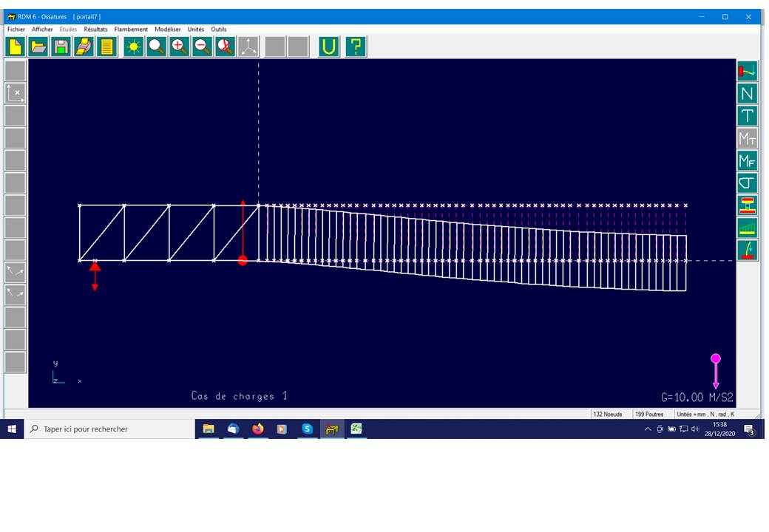769x532 pixels.
Task: Open units settings with the U icon
Action: tap(328, 47)
